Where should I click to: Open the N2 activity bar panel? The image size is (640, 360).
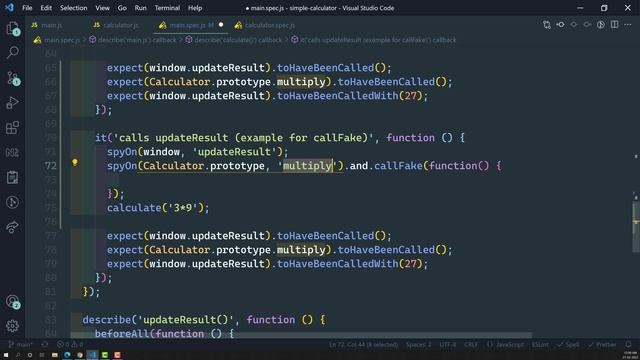click(x=13, y=153)
